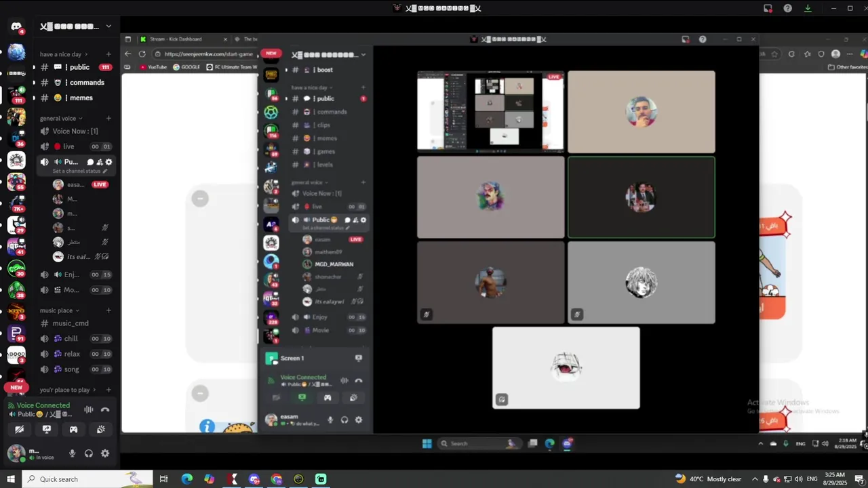868x488 pixels.
Task: Open the soundboard button
Action: 101,429
